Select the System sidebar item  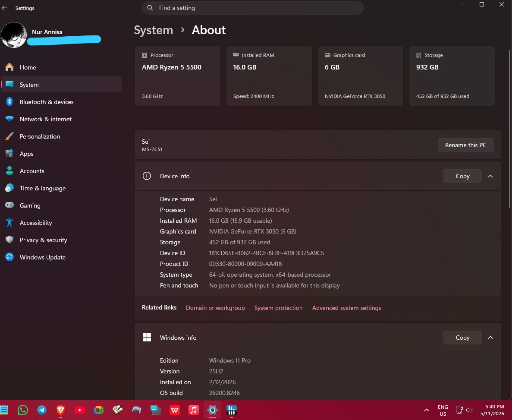point(61,85)
